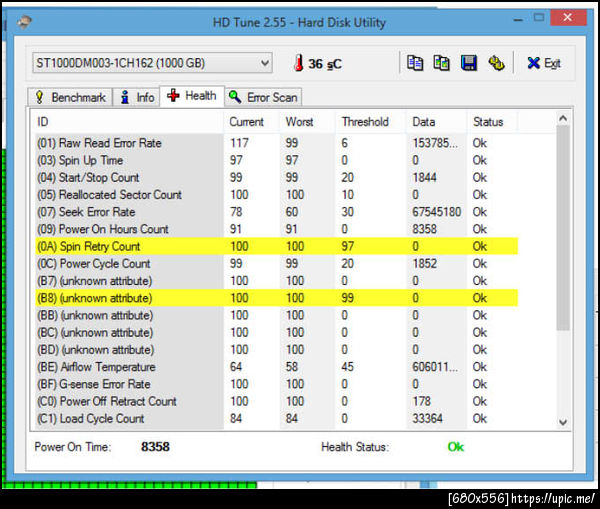Select the Raw Read Error Rate row
600x509 pixels.
pyautogui.click(x=276, y=143)
